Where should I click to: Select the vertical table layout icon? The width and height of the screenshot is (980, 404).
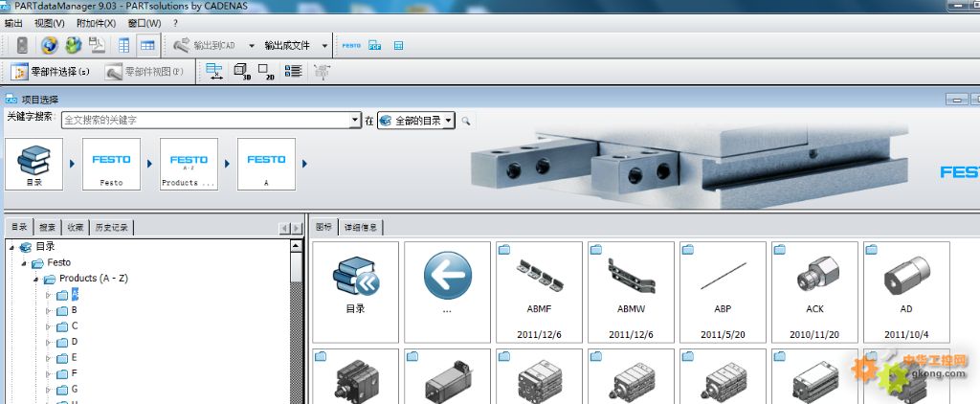pos(123,45)
